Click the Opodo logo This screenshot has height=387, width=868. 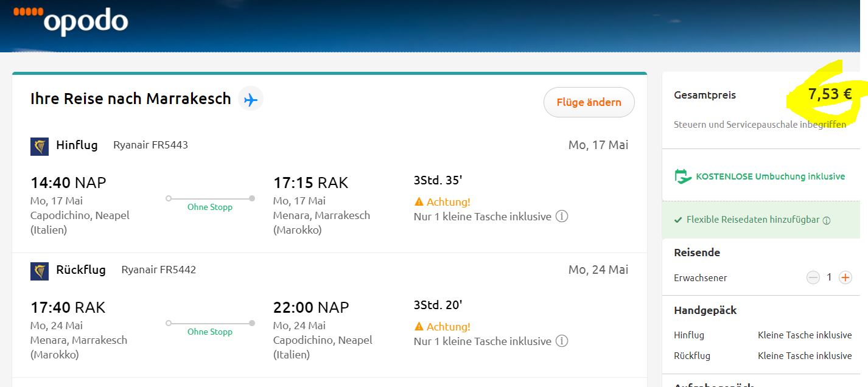pyautogui.click(x=71, y=20)
